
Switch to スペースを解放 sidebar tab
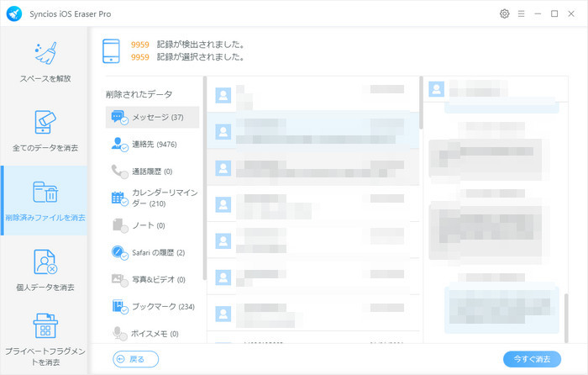pos(45,62)
